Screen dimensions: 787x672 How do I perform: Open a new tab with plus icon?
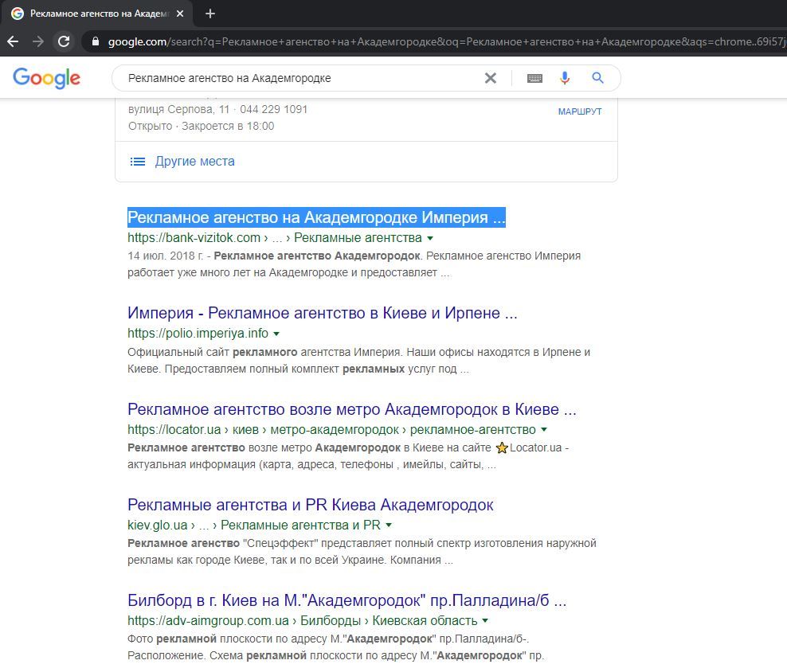(210, 14)
